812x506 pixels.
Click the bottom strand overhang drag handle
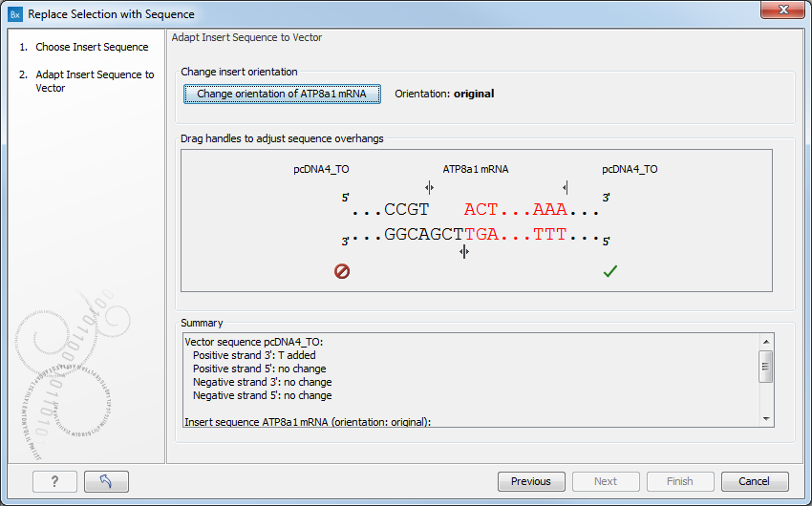[464, 251]
